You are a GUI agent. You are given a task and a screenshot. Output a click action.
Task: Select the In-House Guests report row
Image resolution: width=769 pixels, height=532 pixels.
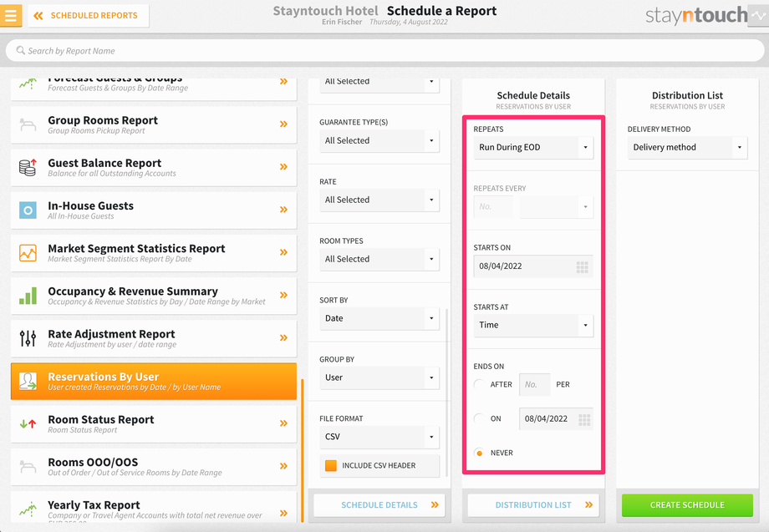click(154, 210)
